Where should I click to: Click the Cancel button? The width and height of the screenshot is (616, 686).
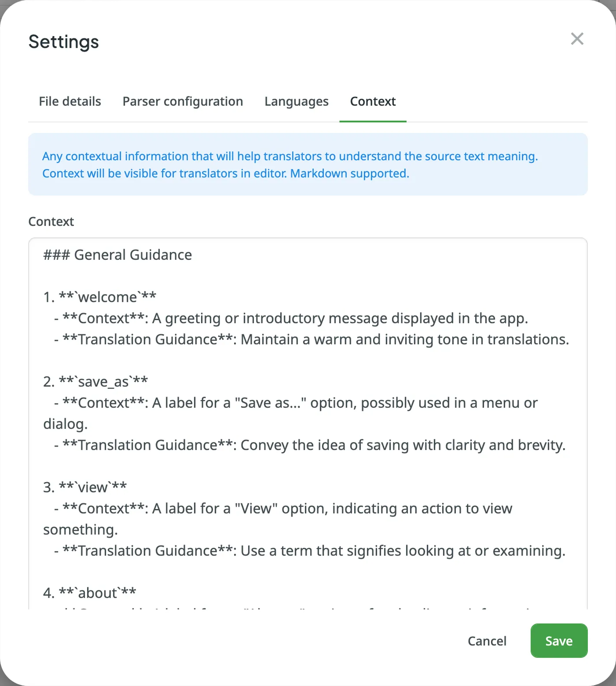point(487,641)
